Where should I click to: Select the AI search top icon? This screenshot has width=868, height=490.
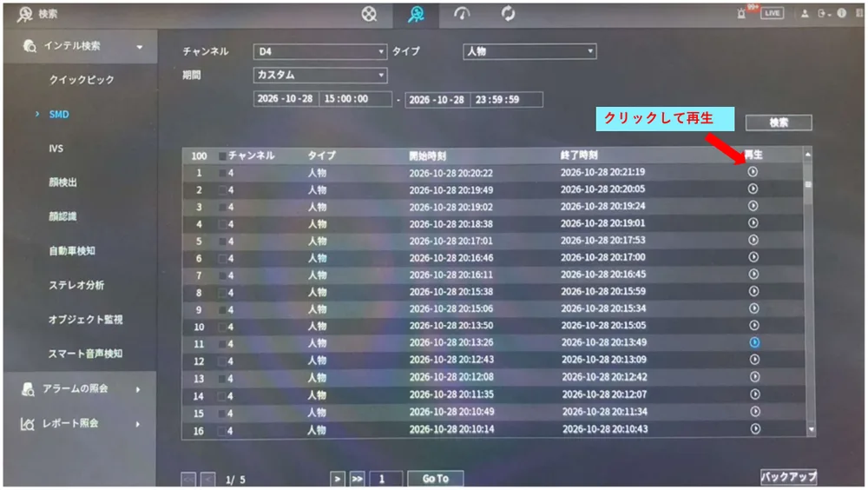416,15
